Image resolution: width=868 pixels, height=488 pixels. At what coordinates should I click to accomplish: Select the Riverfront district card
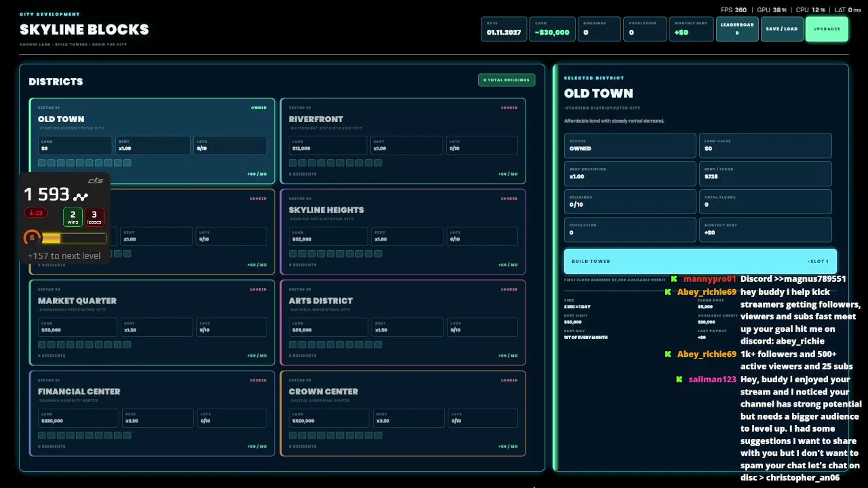coord(403,141)
